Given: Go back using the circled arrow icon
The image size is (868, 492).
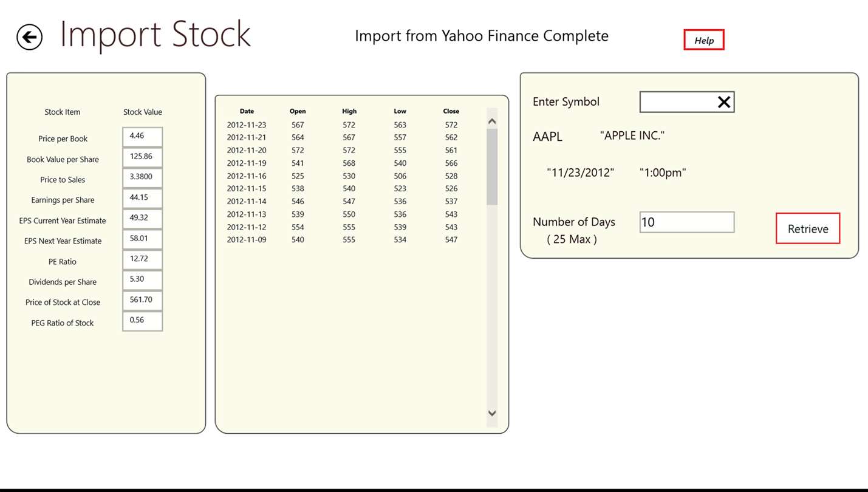Looking at the screenshot, I should pyautogui.click(x=29, y=37).
